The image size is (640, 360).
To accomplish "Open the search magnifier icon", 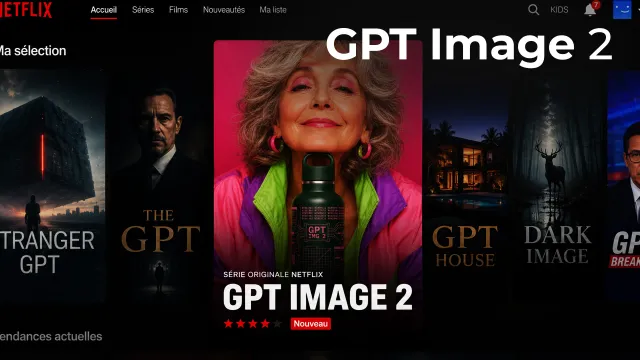I will [533, 9].
